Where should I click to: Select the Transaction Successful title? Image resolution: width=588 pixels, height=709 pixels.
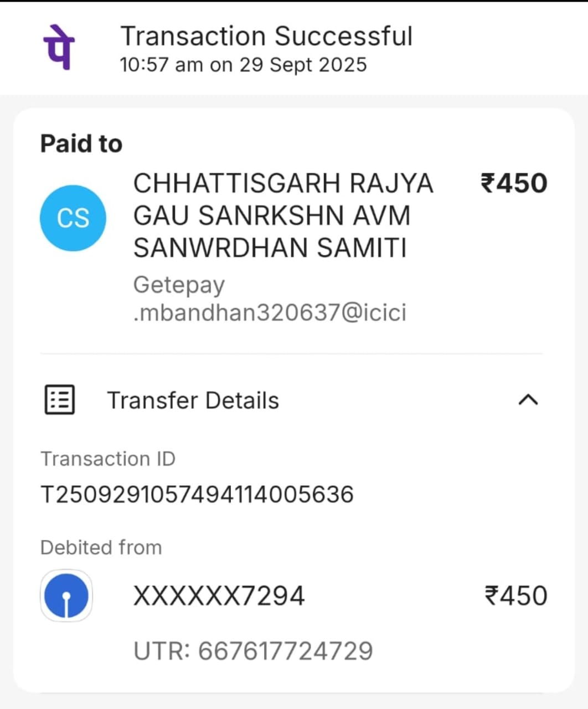tap(266, 37)
